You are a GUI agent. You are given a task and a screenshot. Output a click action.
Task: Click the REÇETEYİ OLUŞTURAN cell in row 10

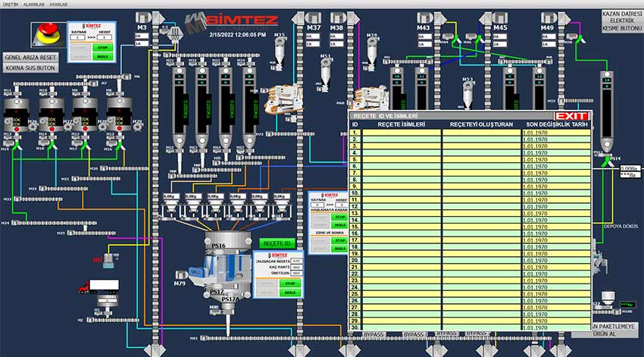(481, 193)
